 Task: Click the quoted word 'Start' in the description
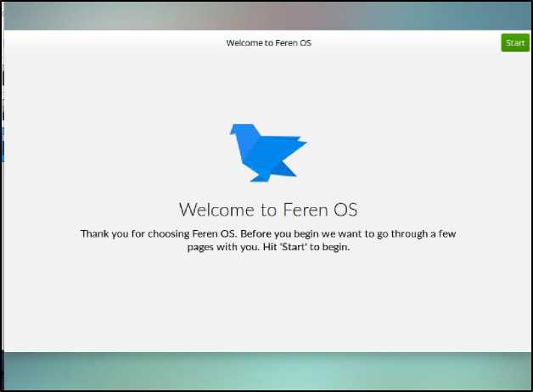pyautogui.click(x=294, y=247)
